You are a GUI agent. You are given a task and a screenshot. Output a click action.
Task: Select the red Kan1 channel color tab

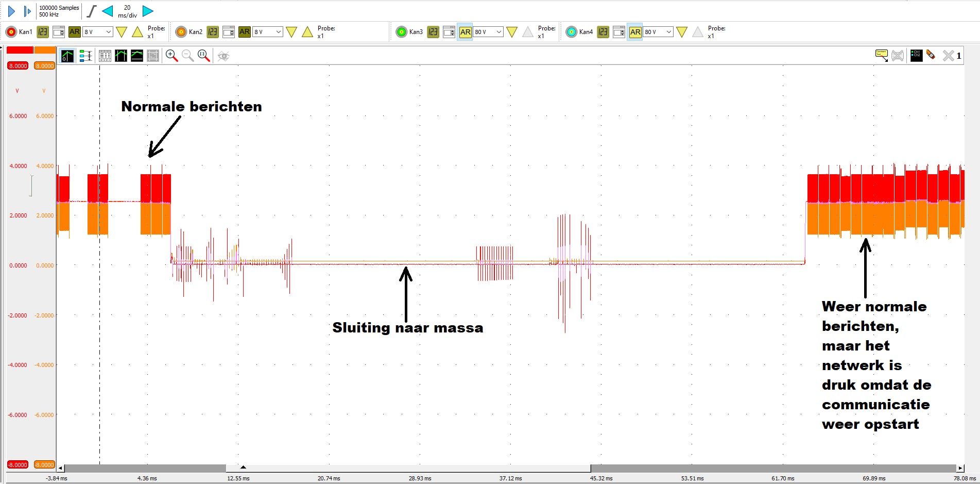coord(20,50)
